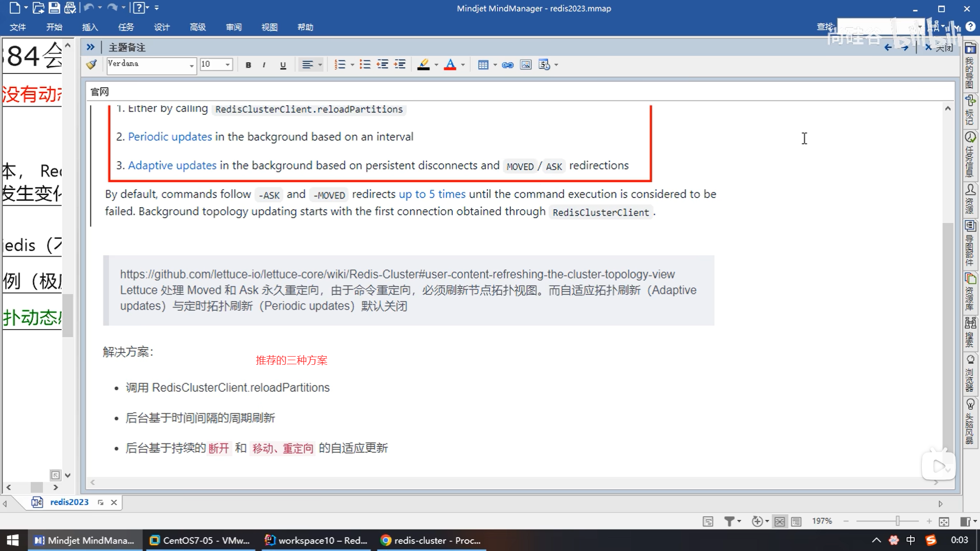Click the format painter brush icon
The height and width of the screenshot is (551, 980).
[92, 65]
